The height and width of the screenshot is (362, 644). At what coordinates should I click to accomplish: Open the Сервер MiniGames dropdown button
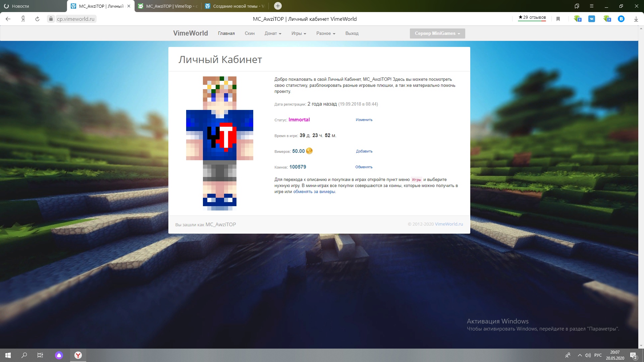pos(437,34)
